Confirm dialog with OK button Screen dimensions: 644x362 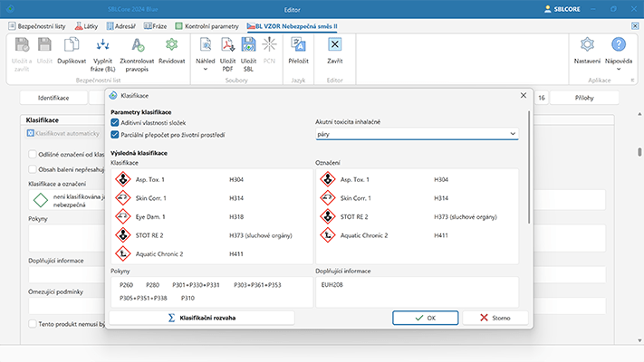point(425,318)
